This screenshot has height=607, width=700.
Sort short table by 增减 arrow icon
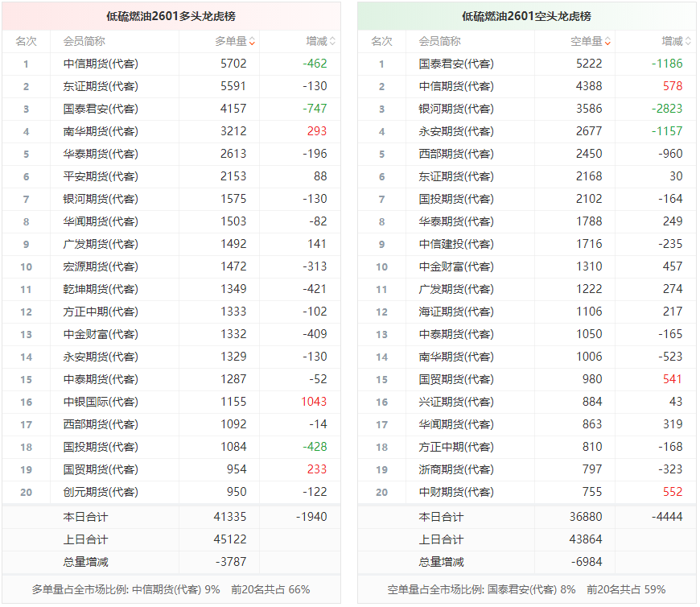688,42
